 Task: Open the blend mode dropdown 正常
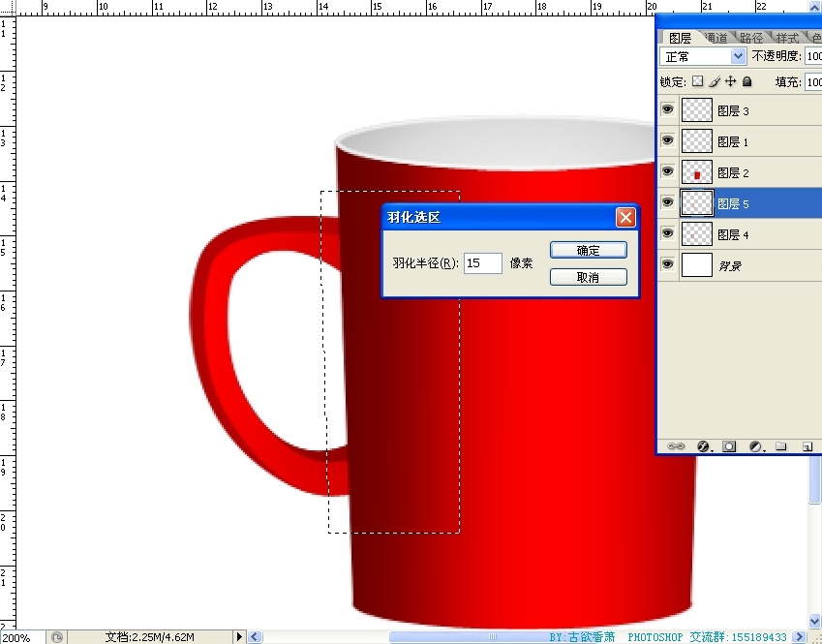[702, 57]
